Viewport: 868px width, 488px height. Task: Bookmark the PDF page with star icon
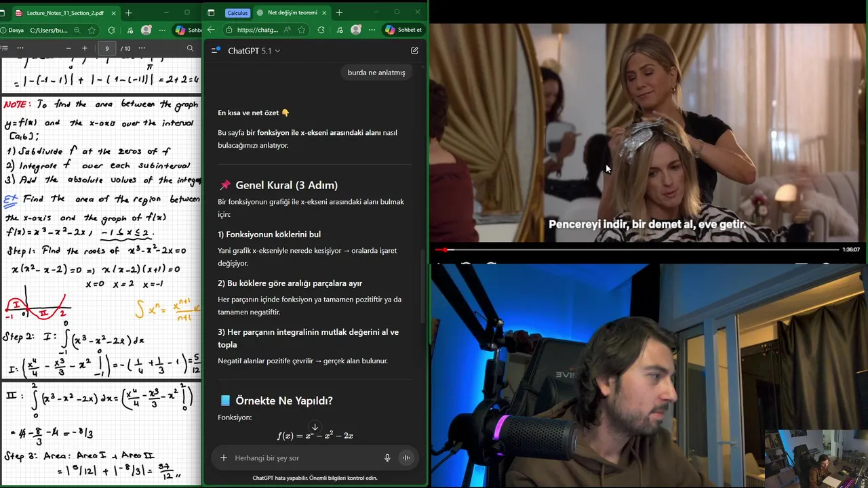coord(92,30)
